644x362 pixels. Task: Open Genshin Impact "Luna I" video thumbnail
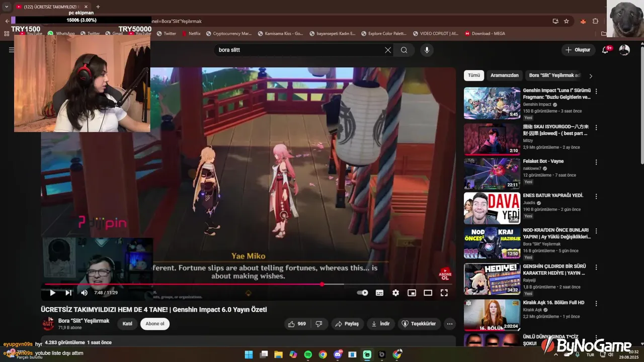[x=492, y=103]
